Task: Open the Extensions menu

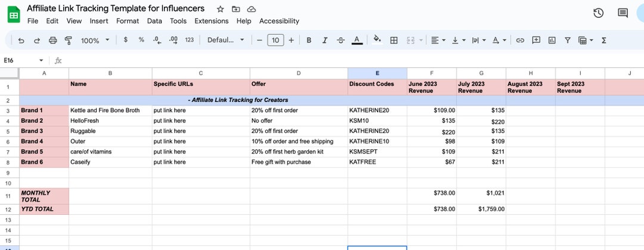Action: [x=212, y=21]
